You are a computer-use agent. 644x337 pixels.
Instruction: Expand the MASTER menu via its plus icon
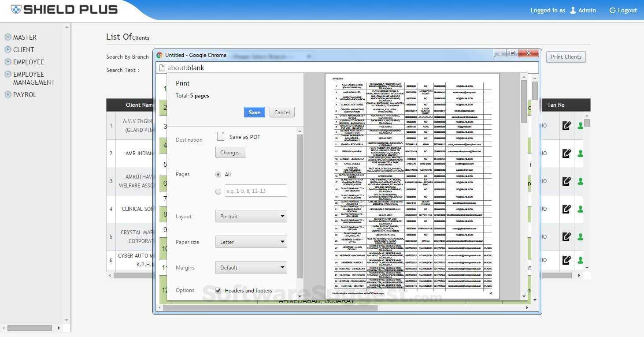(8, 37)
